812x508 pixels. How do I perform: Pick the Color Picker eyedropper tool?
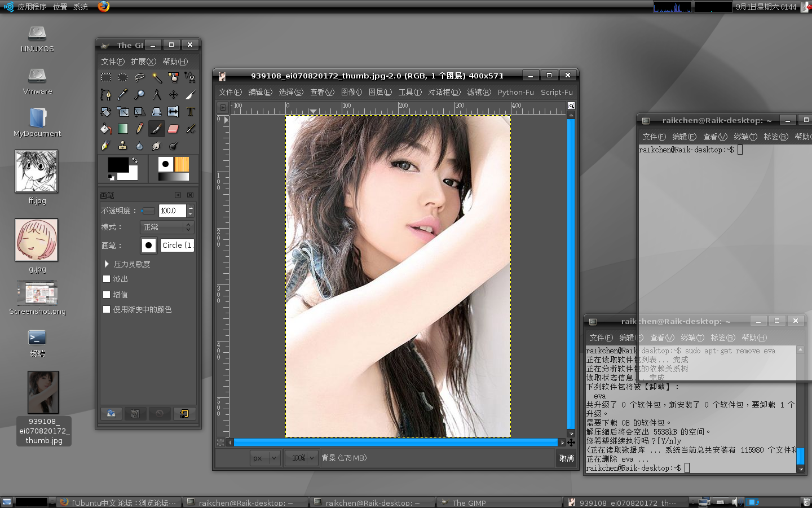[123, 94]
